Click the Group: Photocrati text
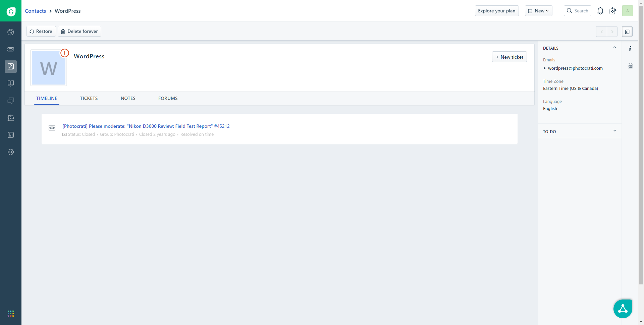 coord(117,134)
